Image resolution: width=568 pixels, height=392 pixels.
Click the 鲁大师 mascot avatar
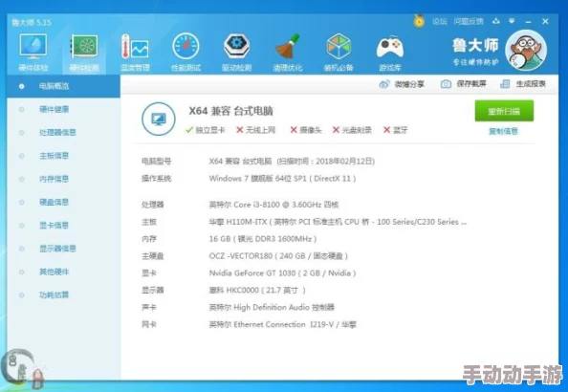(526, 51)
